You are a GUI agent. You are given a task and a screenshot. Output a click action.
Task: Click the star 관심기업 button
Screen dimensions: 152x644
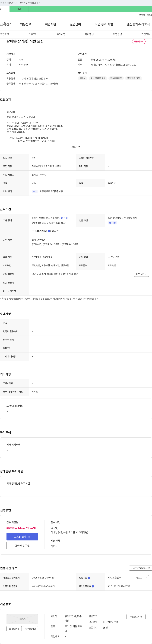[14, 629]
